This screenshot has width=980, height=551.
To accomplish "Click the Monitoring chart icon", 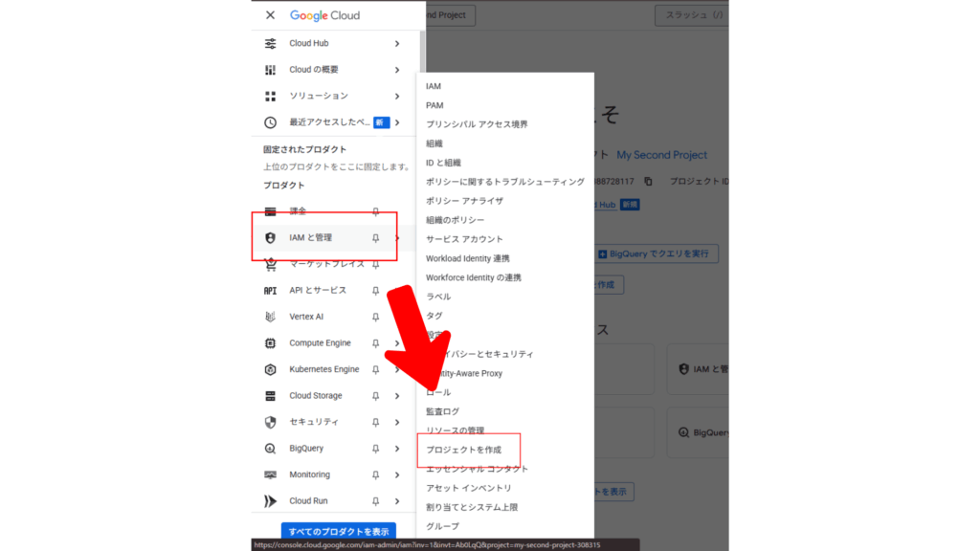I will [270, 474].
